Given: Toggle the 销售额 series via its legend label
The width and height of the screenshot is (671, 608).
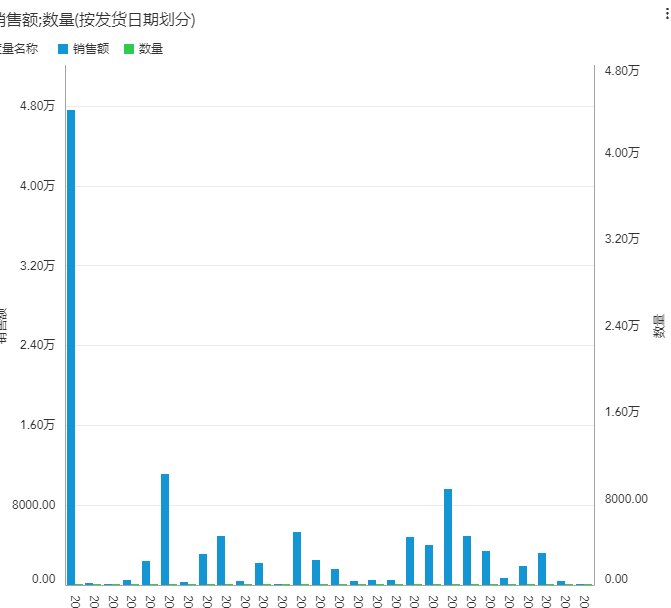Looking at the screenshot, I should 91,49.
